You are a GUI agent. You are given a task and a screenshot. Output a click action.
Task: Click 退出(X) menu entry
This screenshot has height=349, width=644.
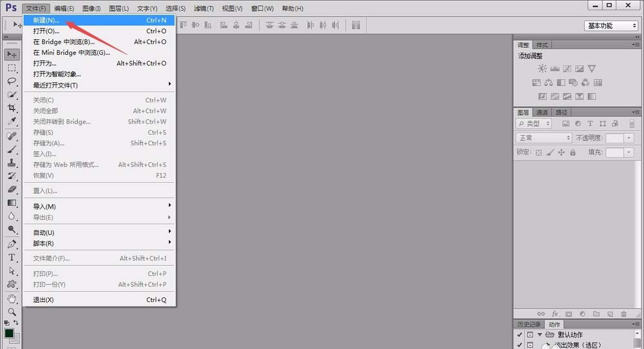coord(99,299)
